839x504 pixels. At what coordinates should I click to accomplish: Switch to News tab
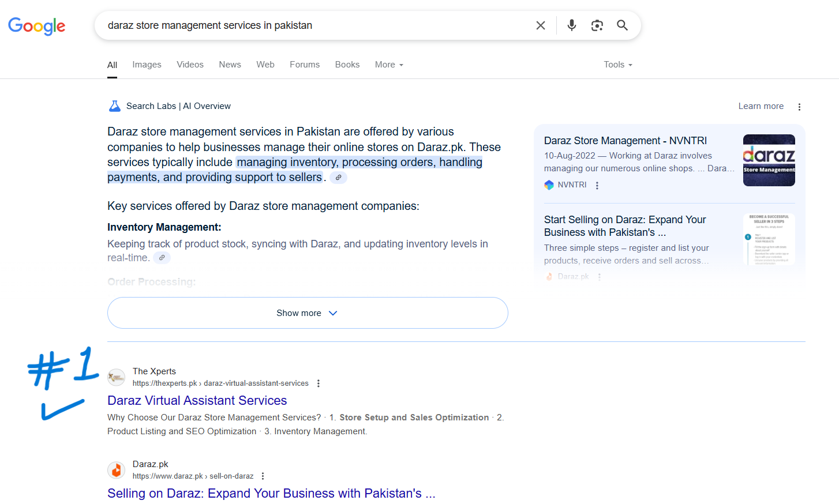(230, 65)
